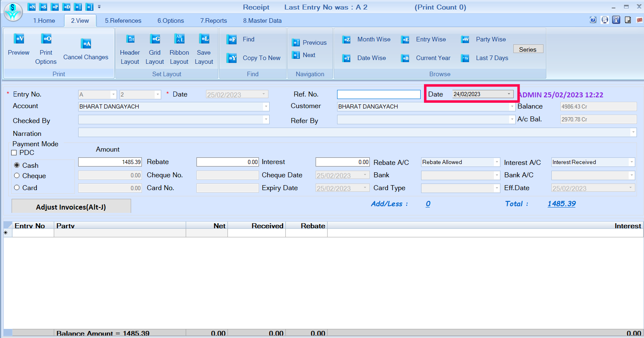Choose Ribbon Layout in Set Layout group
This screenshot has height=338, width=644.
(179, 49)
